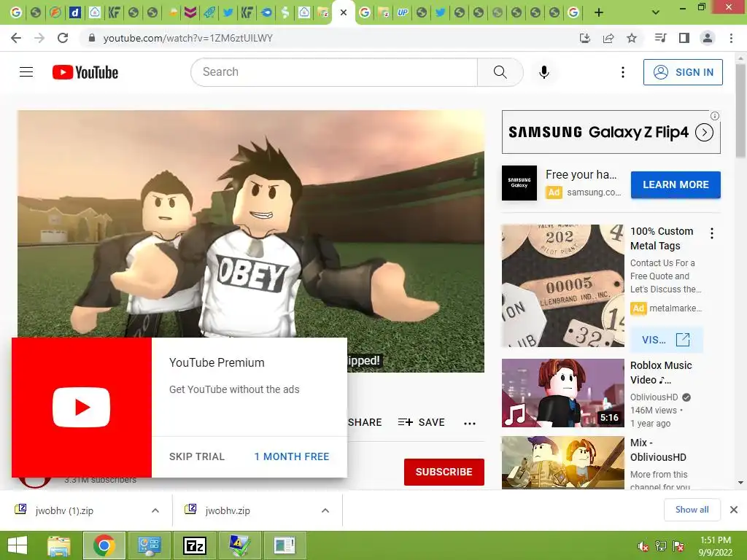Open the YouTube guide hamburger menu

pos(26,72)
